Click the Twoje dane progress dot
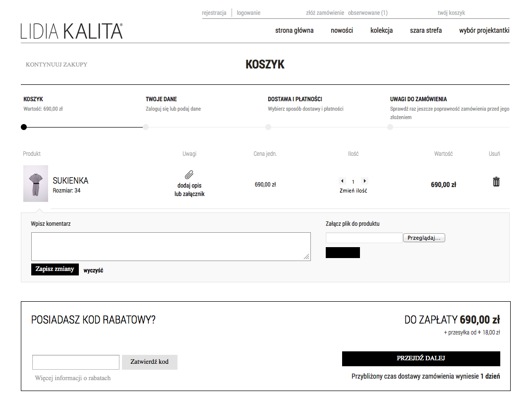532x398 pixels. (x=146, y=127)
